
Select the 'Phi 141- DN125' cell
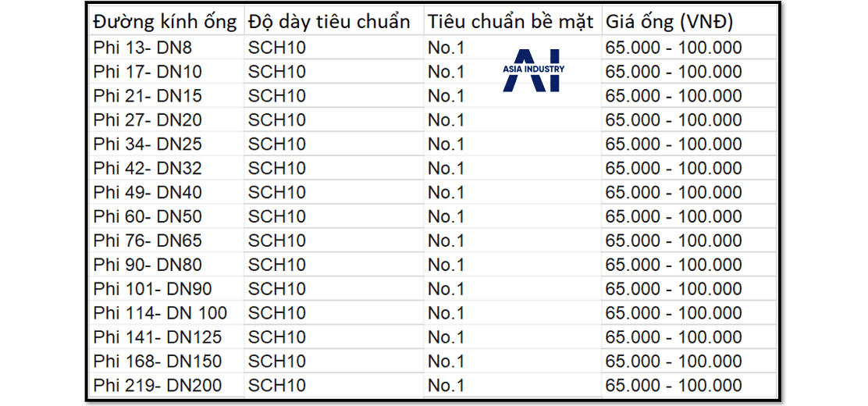157,337
